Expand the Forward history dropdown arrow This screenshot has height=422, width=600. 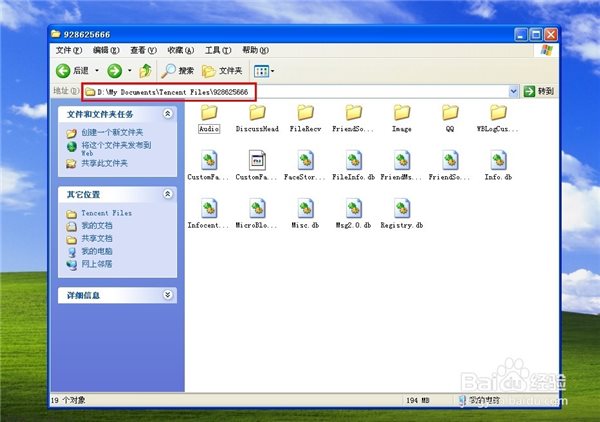point(130,71)
